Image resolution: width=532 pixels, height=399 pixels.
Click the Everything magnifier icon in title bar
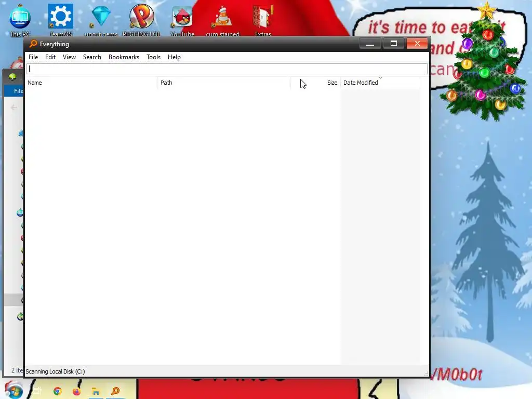(33, 44)
